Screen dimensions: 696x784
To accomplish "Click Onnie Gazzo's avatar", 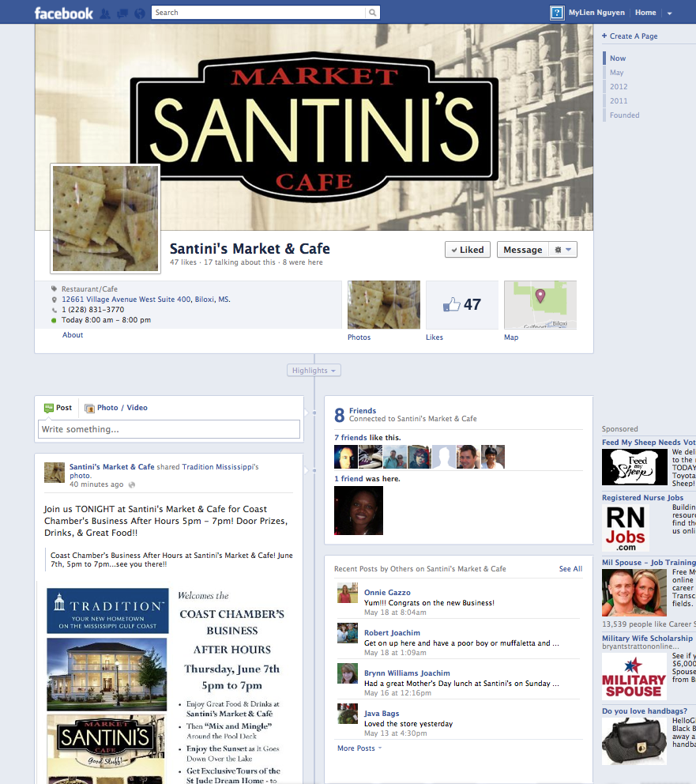I will click(348, 593).
